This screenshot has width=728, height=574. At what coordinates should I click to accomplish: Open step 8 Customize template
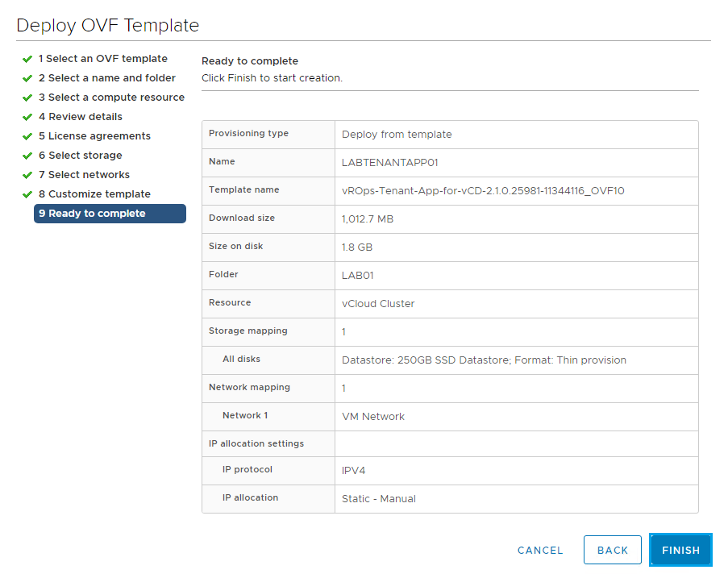pyautogui.click(x=94, y=194)
